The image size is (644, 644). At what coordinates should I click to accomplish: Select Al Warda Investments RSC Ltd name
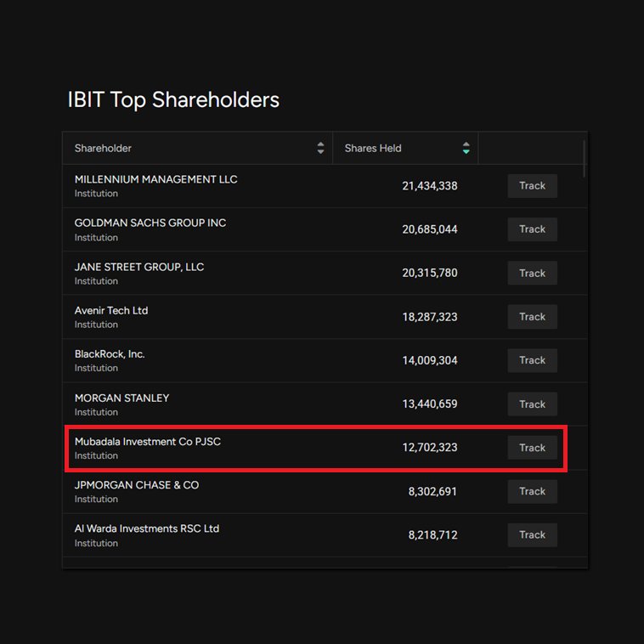tap(147, 528)
